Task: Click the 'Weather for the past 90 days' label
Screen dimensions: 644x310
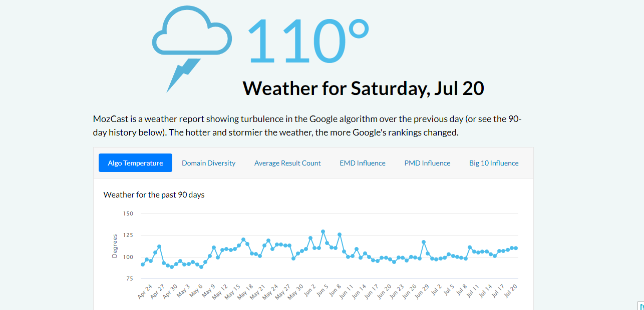Action: point(154,195)
